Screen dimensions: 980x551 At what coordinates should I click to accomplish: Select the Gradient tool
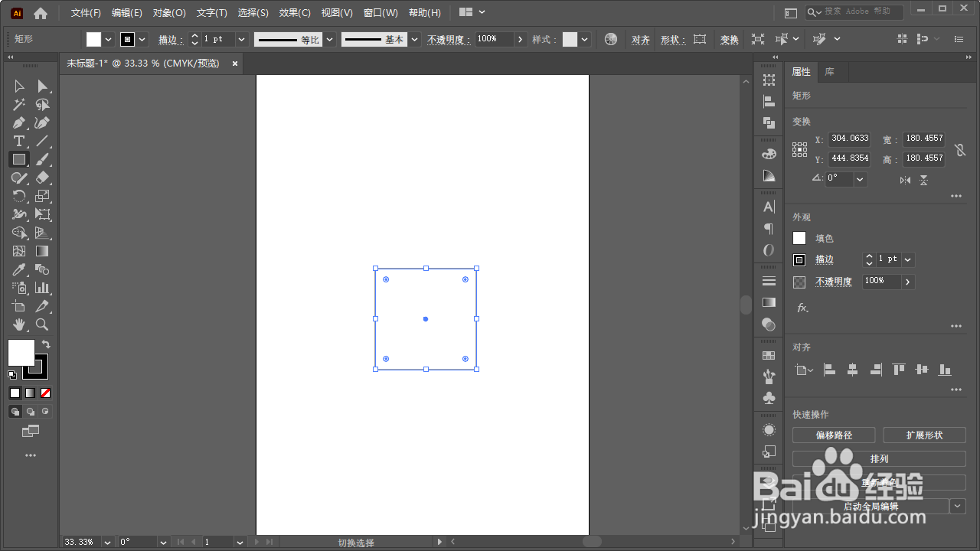tap(43, 251)
